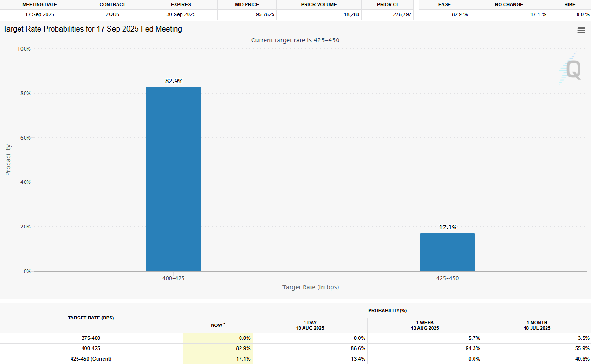The height and width of the screenshot is (364, 591).
Task: Select the 17 Sep 2025 meeting date cell
Action: (x=40, y=14)
